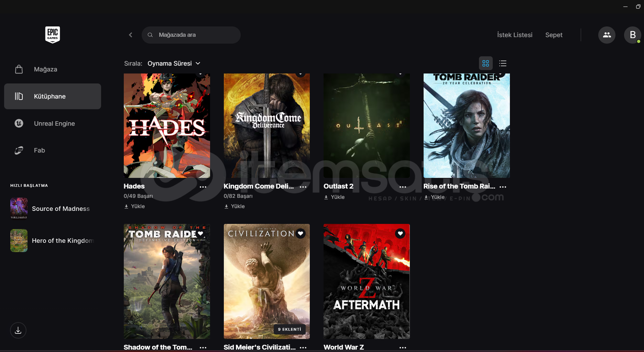
Task: Open the Oynama Süresi sort dropdown
Action: pyautogui.click(x=174, y=64)
